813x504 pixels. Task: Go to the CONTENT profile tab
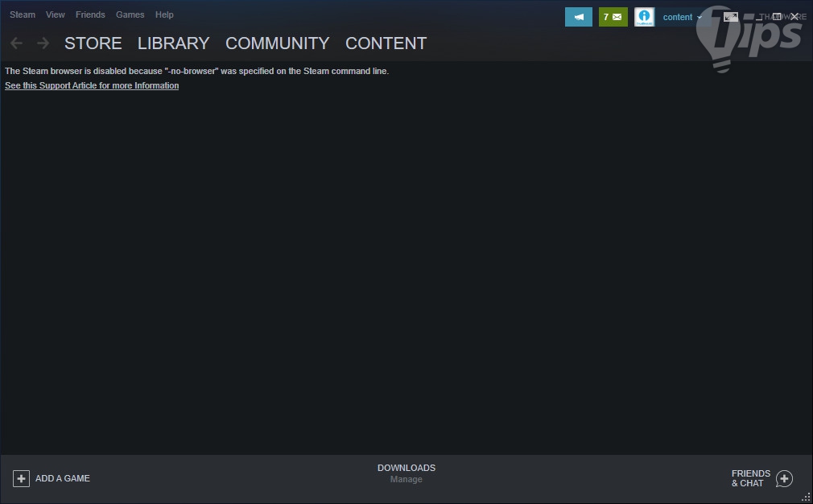(x=386, y=43)
